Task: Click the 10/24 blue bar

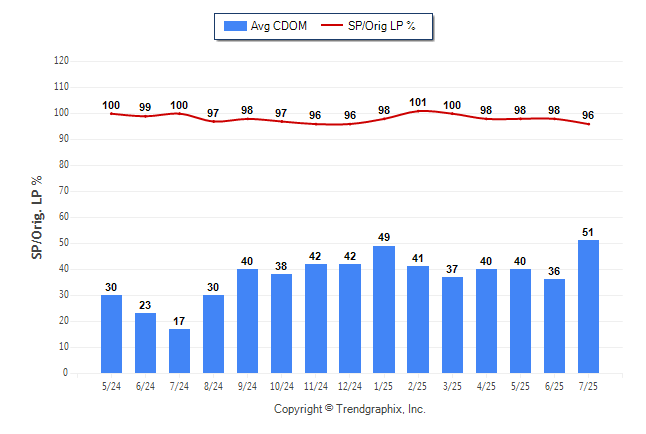Action: [281, 324]
